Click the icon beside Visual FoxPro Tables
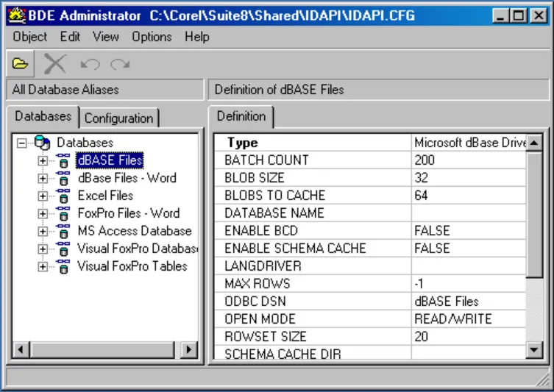The image size is (554, 392). (x=63, y=266)
